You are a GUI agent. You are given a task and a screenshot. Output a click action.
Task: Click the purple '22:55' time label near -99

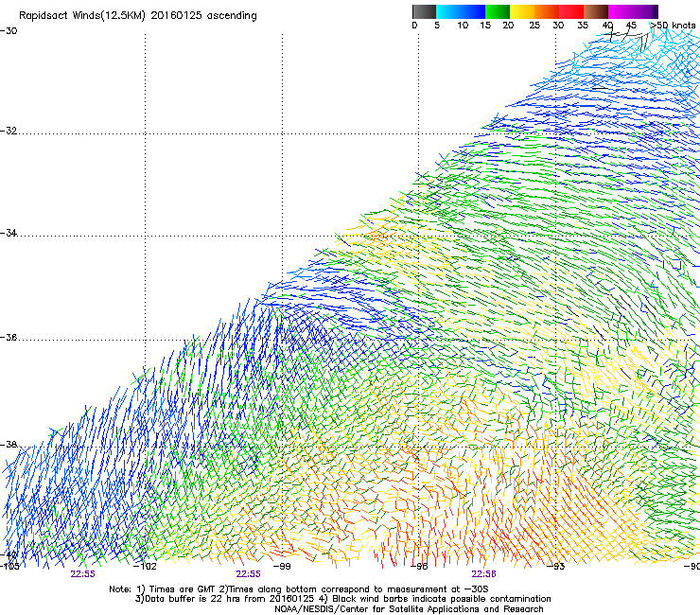pyautogui.click(x=248, y=574)
